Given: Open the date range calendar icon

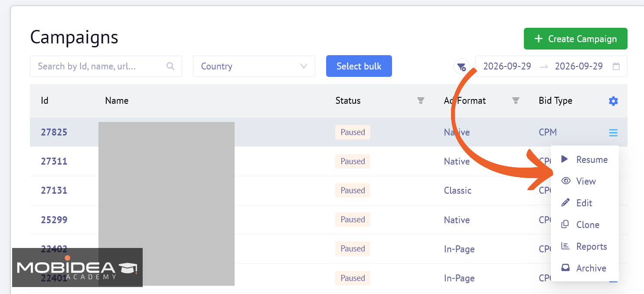Looking at the screenshot, I should [x=616, y=66].
